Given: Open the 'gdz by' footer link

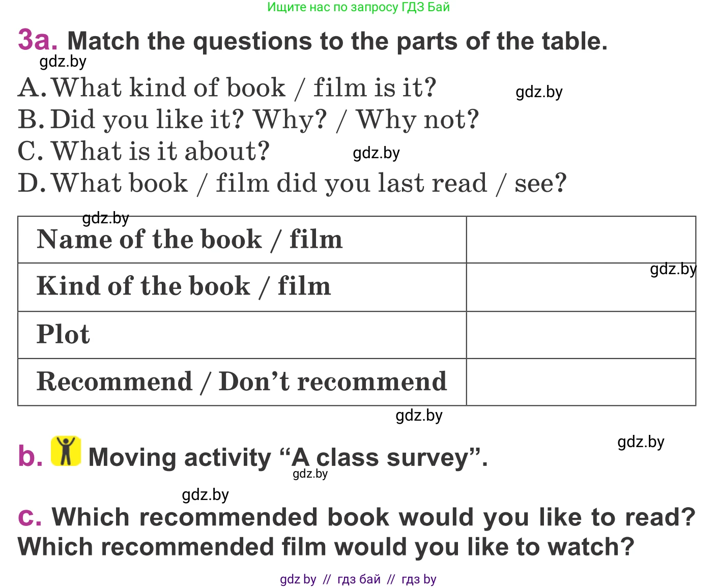Looking at the screenshot, I should (298, 579).
